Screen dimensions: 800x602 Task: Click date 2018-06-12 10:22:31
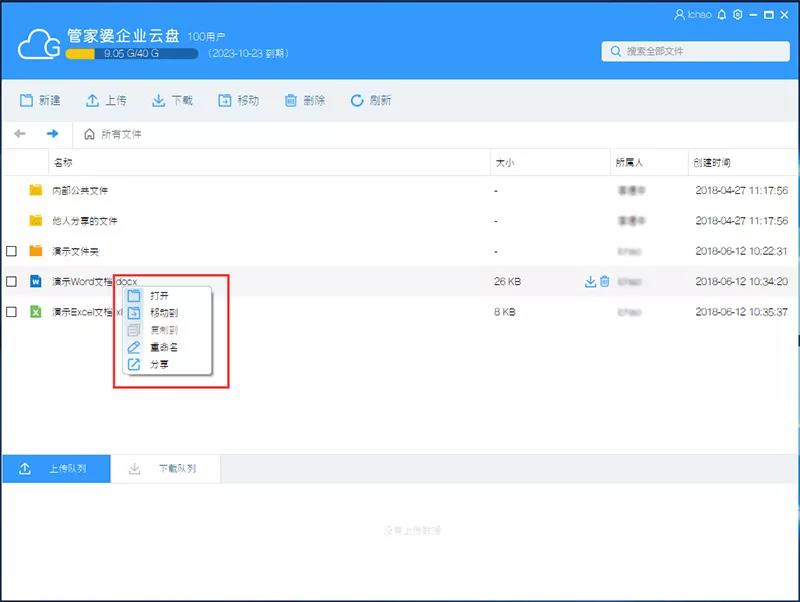tap(741, 251)
